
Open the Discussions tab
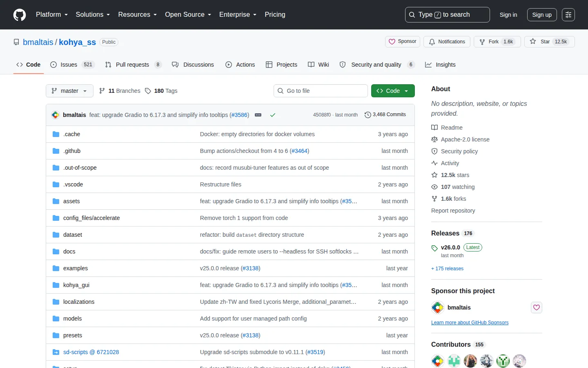click(x=193, y=65)
